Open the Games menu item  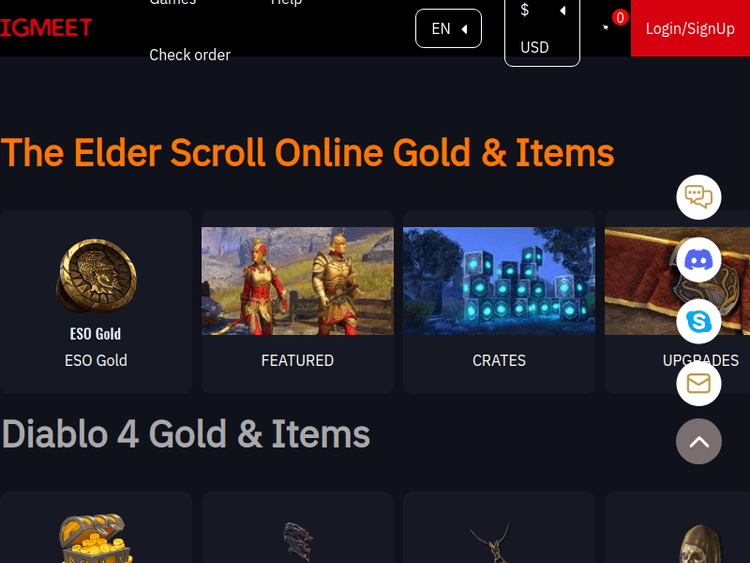(x=173, y=2)
